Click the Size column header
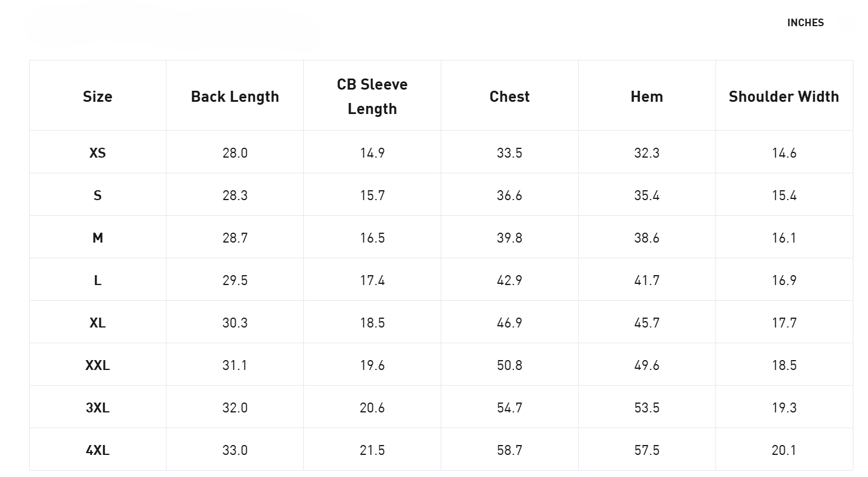868x477 pixels. coord(98,97)
